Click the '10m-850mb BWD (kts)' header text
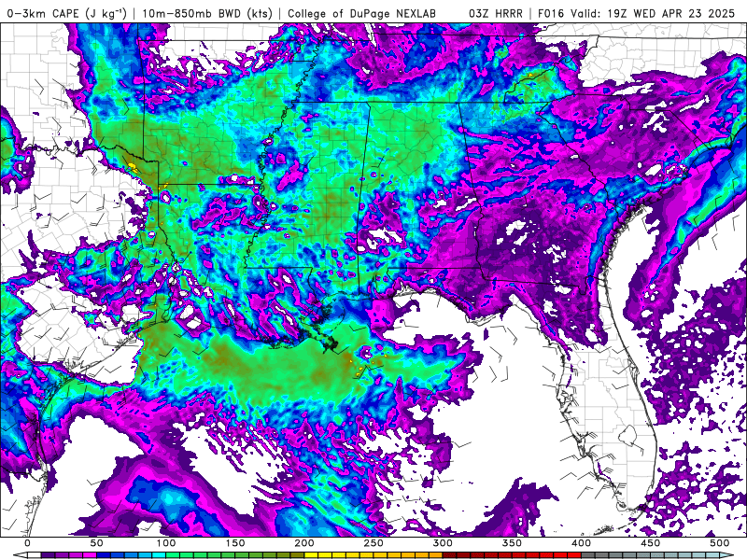This screenshot has height=560, width=747. 207,13
